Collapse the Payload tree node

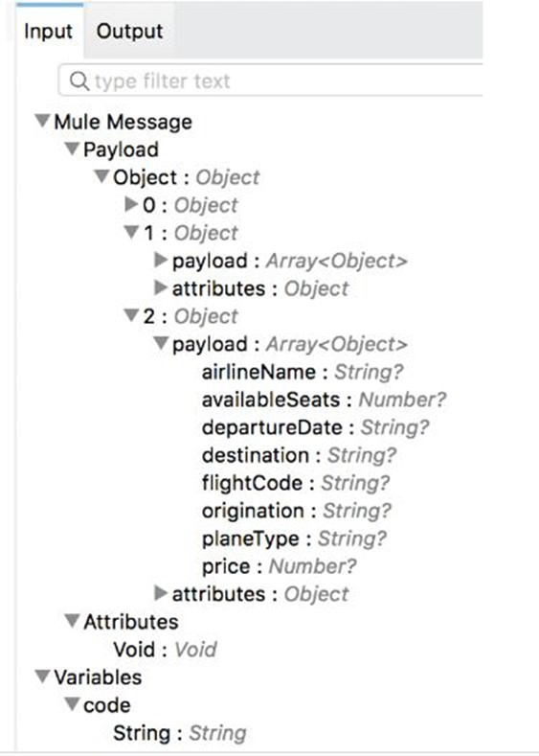(72, 148)
